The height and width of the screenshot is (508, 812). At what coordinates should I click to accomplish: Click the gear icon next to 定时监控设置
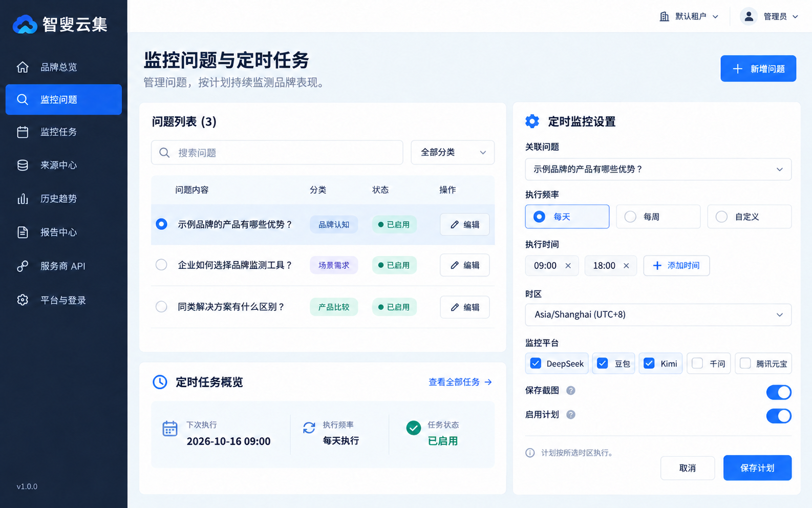click(x=532, y=121)
